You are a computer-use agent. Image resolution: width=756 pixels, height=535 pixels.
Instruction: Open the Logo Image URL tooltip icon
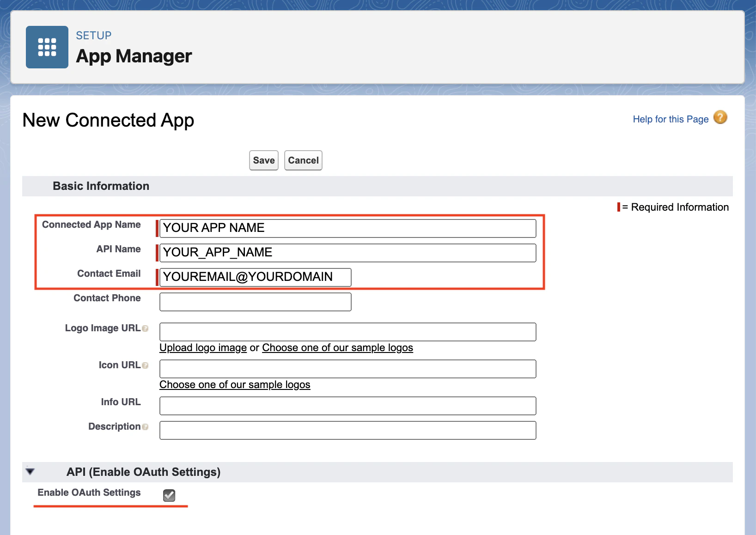pos(146,328)
